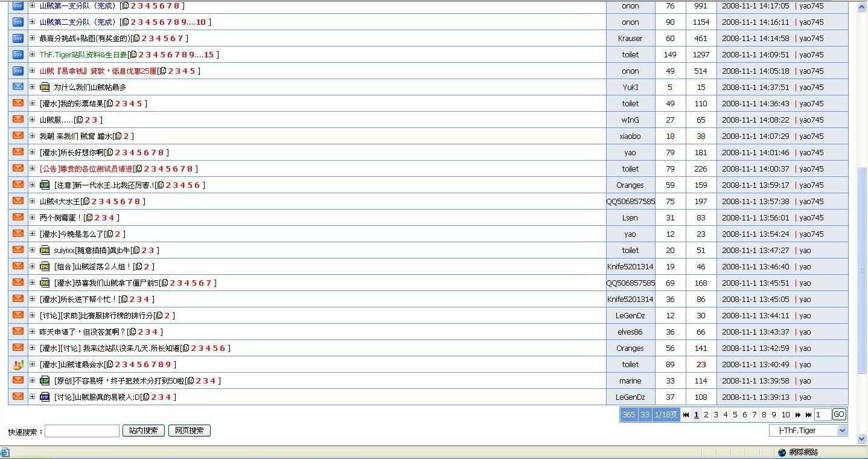Open the ThF.Tiger forum jump dropdown
Image resolution: width=868 pixels, height=459 pixels.
click(808, 431)
